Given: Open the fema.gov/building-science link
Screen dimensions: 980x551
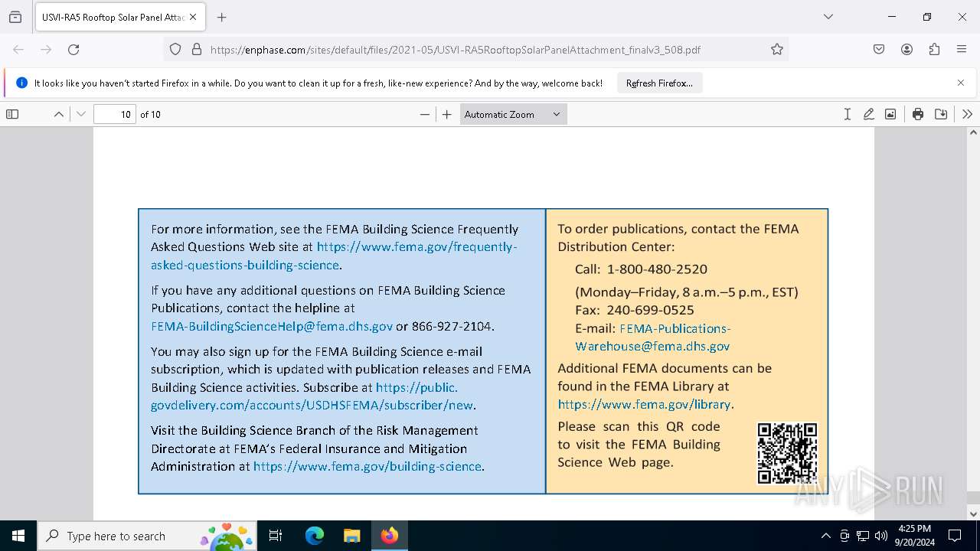Looking at the screenshot, I should pos(367,466).
